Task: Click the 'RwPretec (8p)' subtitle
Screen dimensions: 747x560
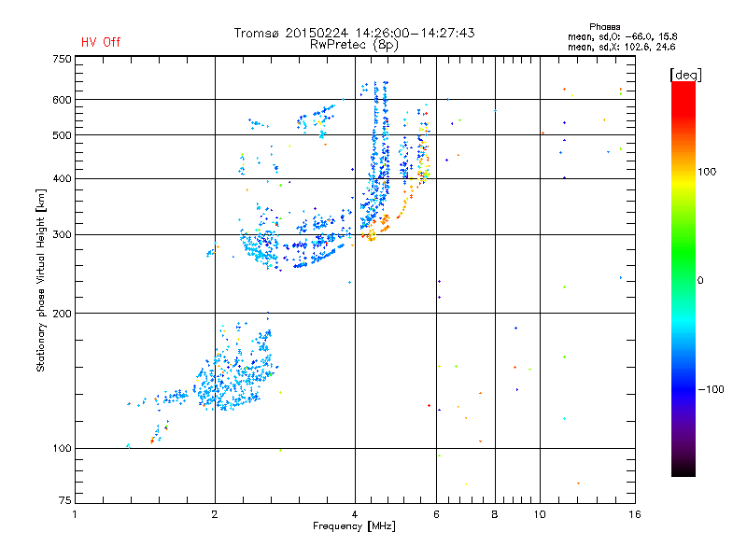Action: click(x=354, y=45)
